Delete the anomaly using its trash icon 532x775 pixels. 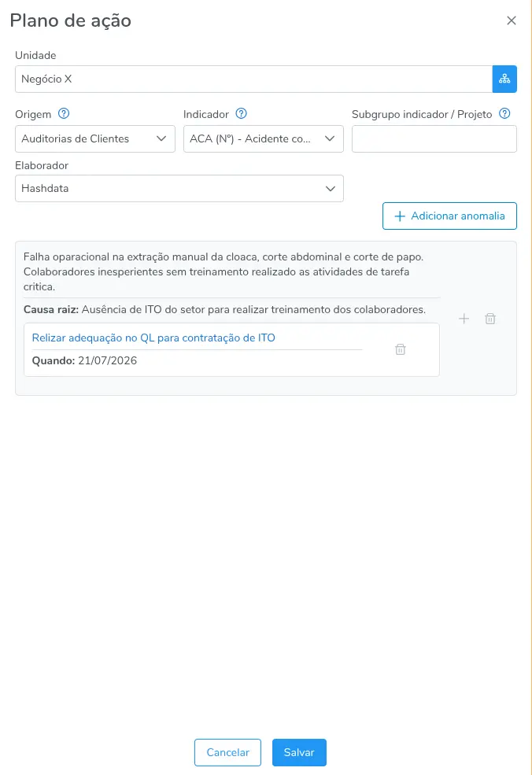pyautogui.click(x=490, y=319)
